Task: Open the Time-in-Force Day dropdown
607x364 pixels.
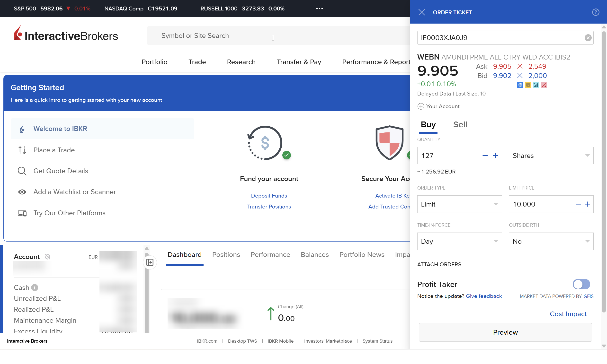Action: (x=459, y=241)
